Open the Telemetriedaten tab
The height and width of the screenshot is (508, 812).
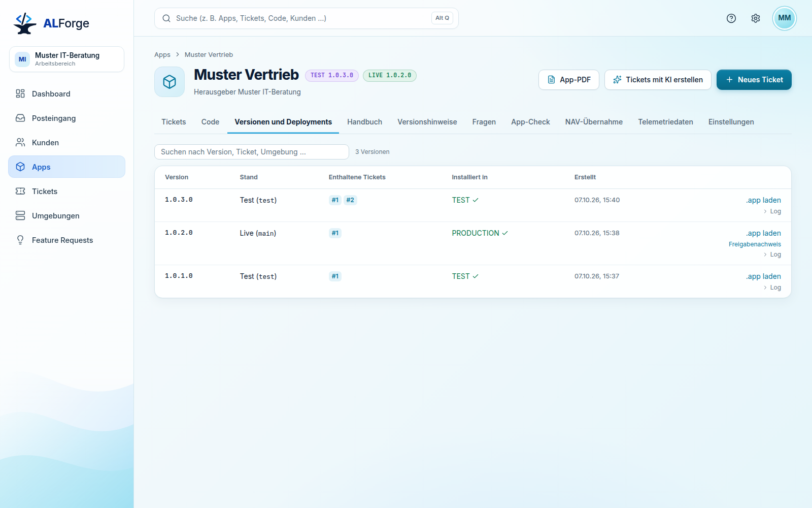665,122
